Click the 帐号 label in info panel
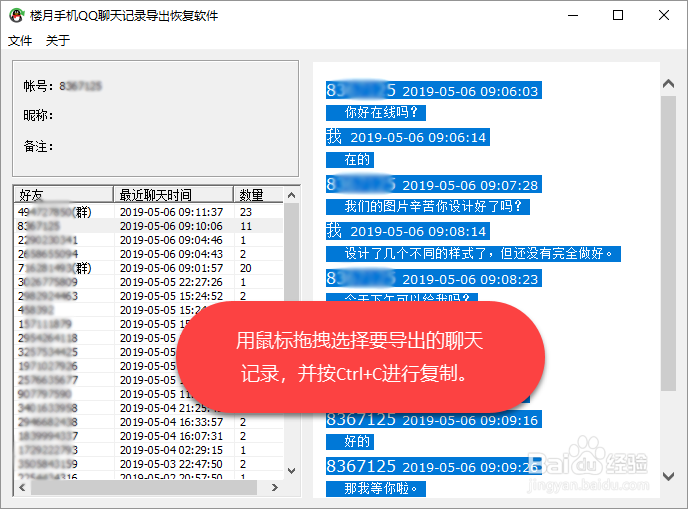688x509 pixels. pyautogui.click(x=38, y=86)
